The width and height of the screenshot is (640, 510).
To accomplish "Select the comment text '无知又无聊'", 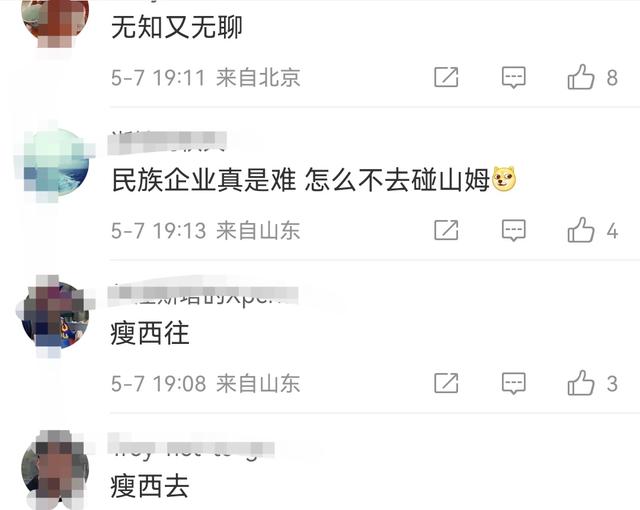I will (x=177, y=27).
